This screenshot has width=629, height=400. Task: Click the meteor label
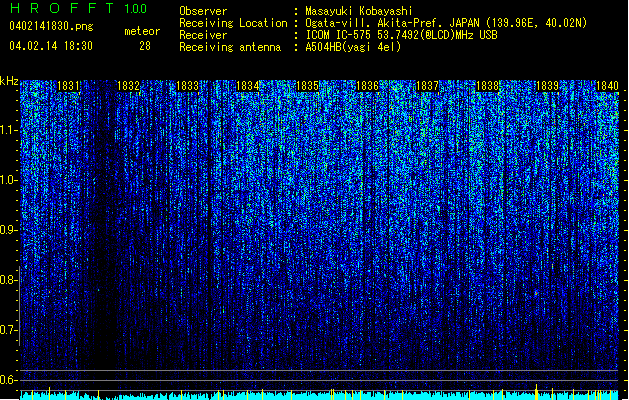(142, 31)
